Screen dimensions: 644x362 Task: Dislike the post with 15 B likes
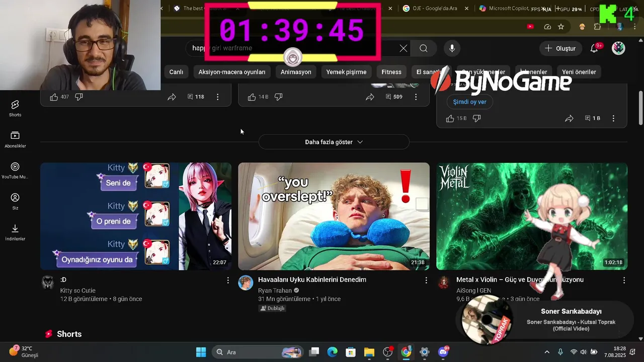(x=477, y=119)
